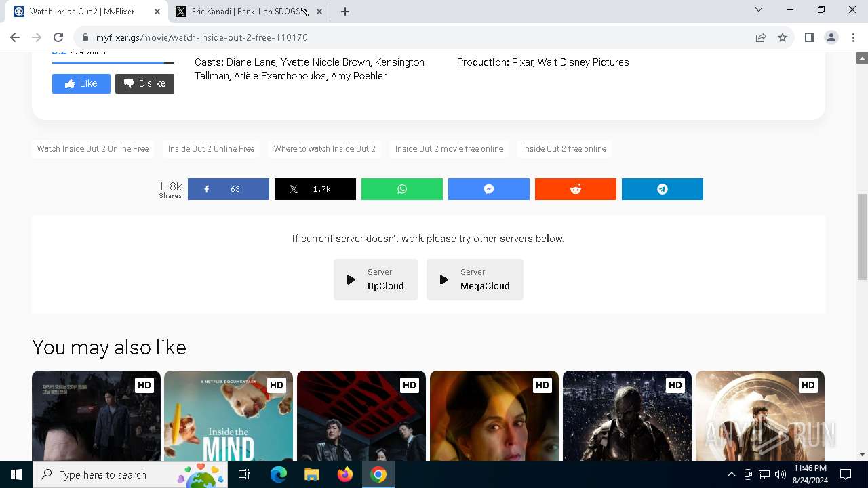The height and width of the screenshot is (488, 868).
Task: Close the MyFlixer tab
Action: pyautogui.click(x=157, y=12)
